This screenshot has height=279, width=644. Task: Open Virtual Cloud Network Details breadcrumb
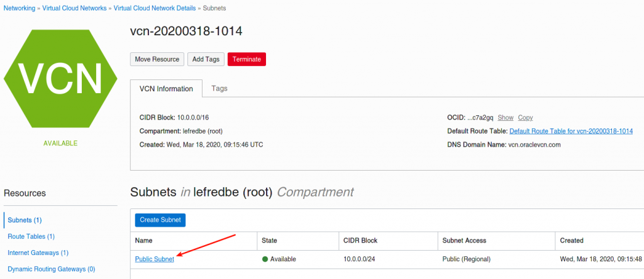(154, 8)
